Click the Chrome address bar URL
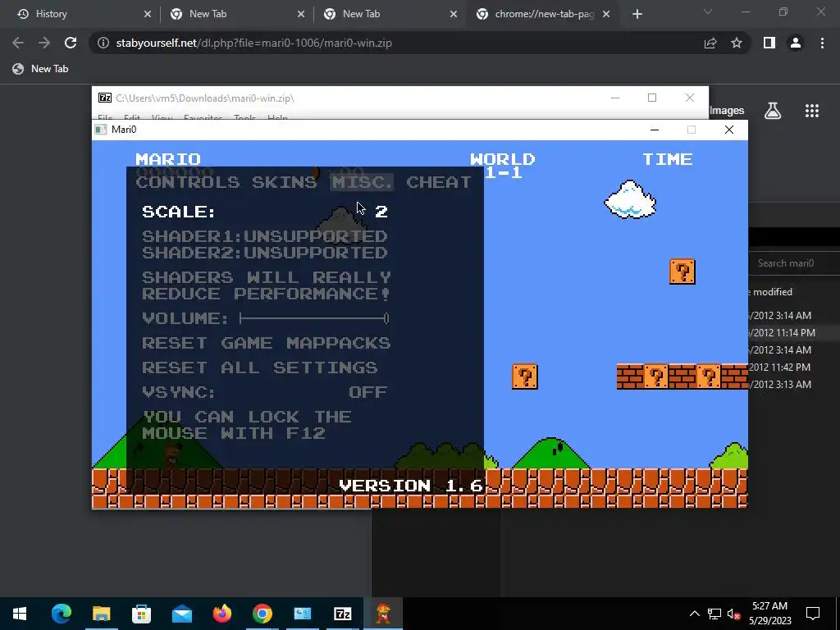Screen dimensions: 840x630 click(254, 43)
